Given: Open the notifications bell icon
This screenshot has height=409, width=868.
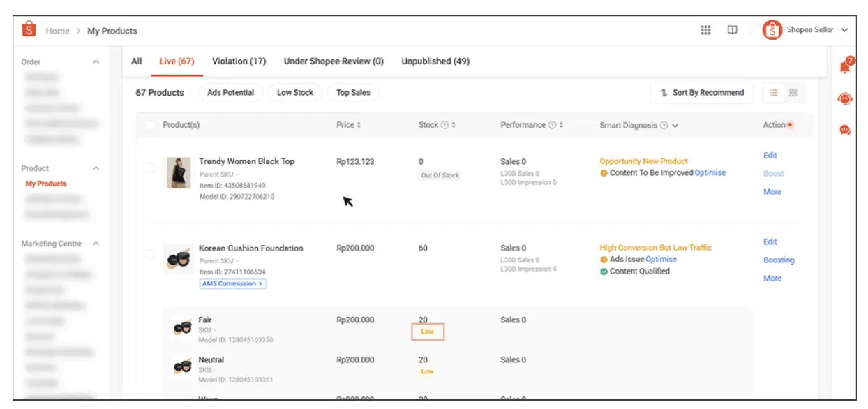Looking at the screenshot, I should point(846,66).
